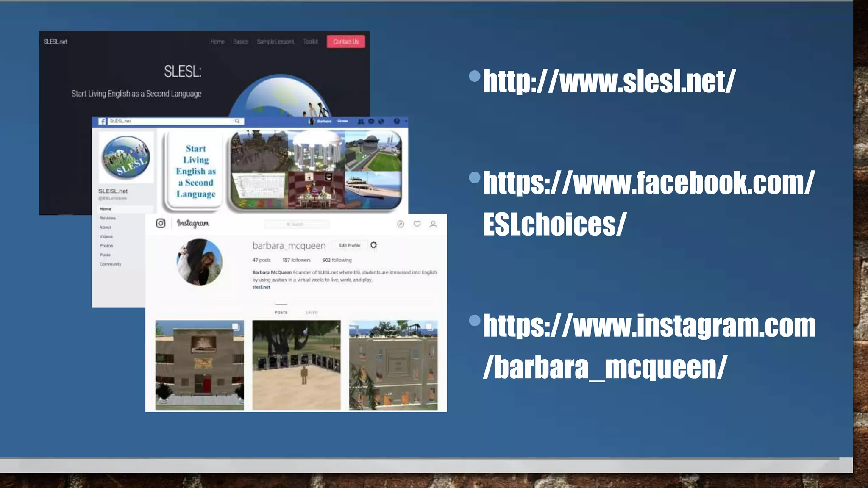The height and width of the screenshot is (488, 868).
Task: Open middle Instagram post with avatar on sand
Action: (296, 366)
